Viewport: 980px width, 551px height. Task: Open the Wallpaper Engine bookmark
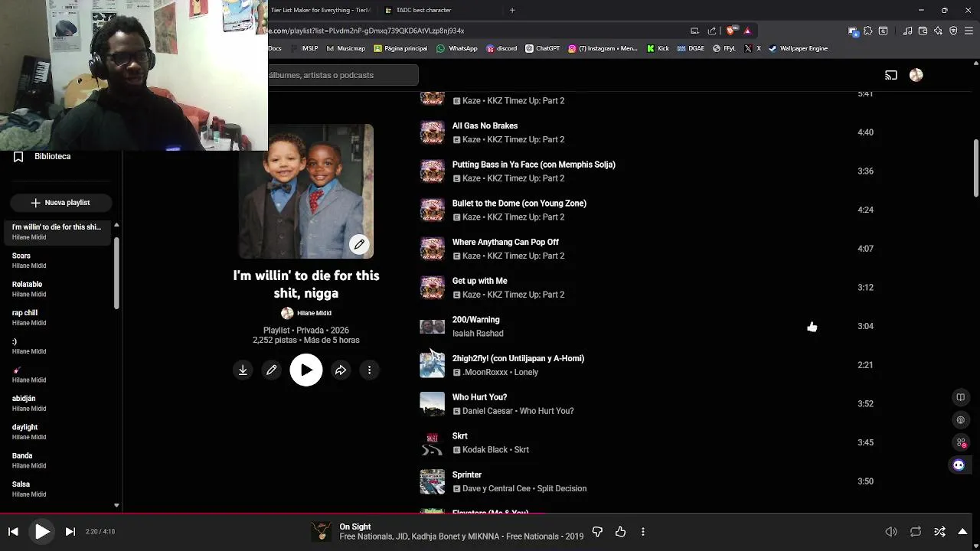(798, 48)
